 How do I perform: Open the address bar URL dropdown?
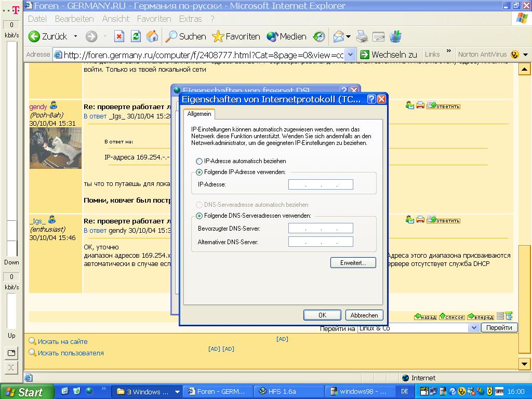[351, 55]
